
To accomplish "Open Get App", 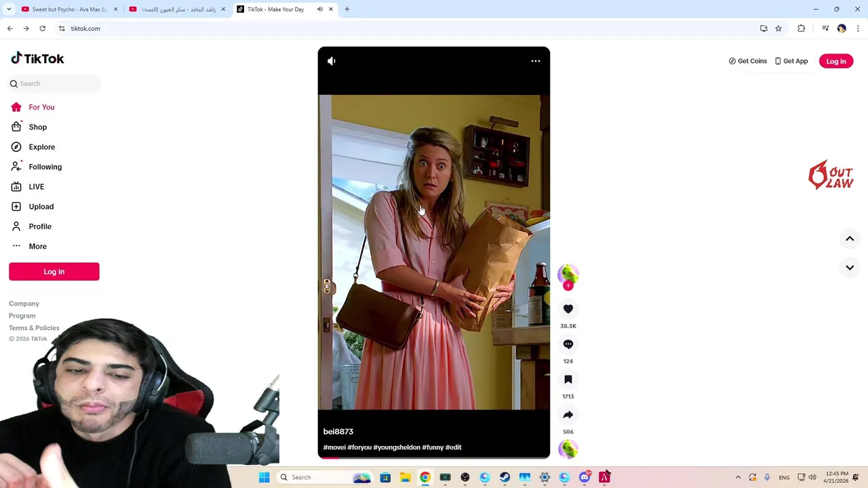I will point(791,61).
